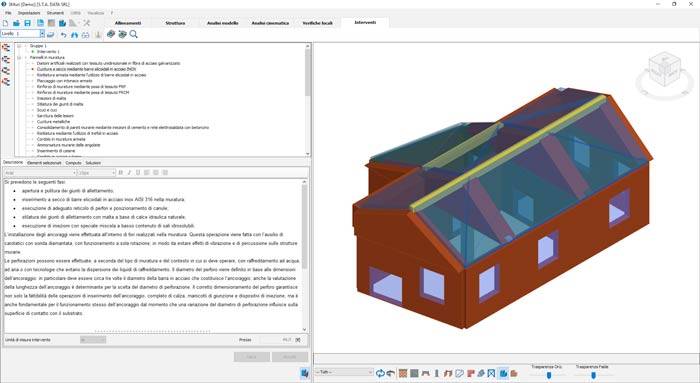Toggle masonry brick wall display icon
The height and width of the screenshot is (383, 700).
[x=403, y=373]
